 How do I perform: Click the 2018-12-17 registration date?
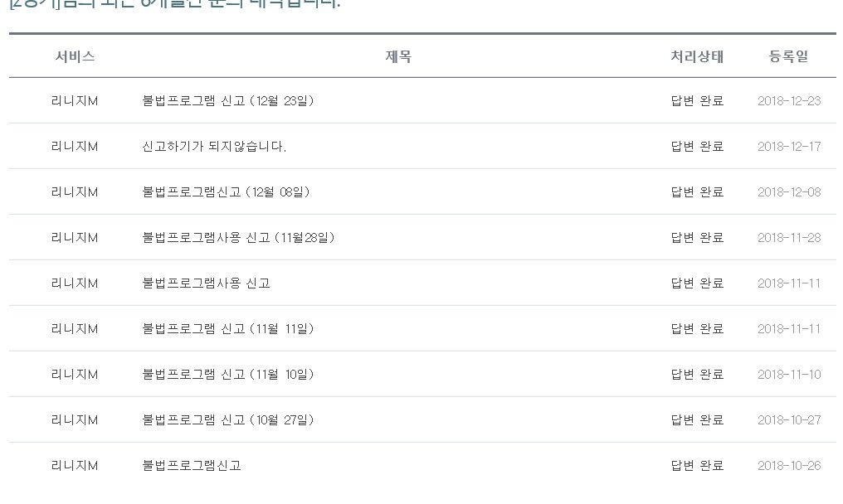(x=789, y=147)
